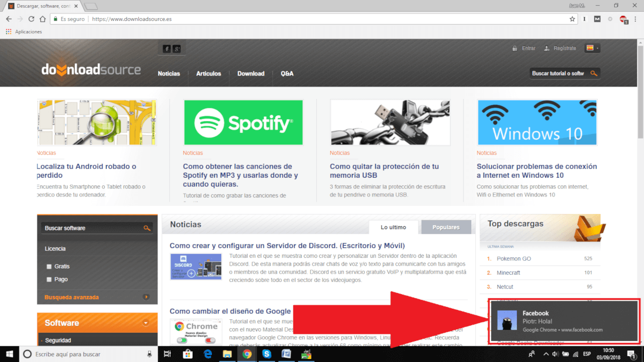The image size is (644, 362).
Task: Switch to the Populares tab
Action: point(446,227)
